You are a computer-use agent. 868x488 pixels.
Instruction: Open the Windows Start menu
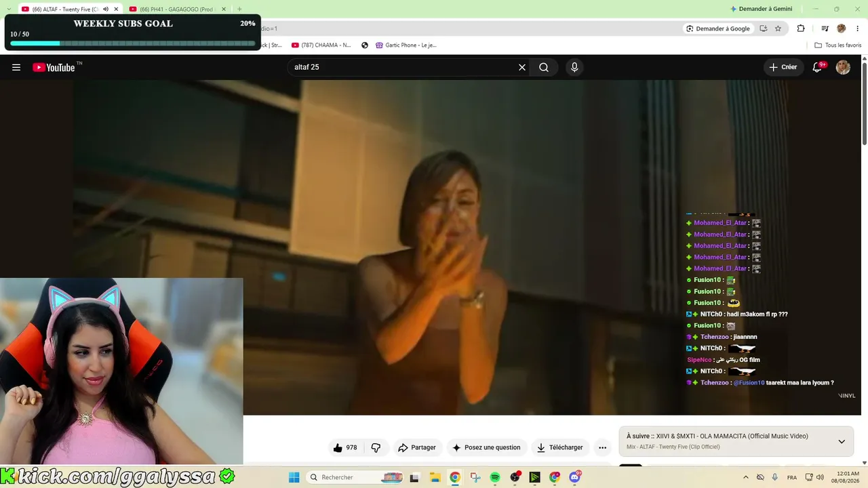coord(294,477)
